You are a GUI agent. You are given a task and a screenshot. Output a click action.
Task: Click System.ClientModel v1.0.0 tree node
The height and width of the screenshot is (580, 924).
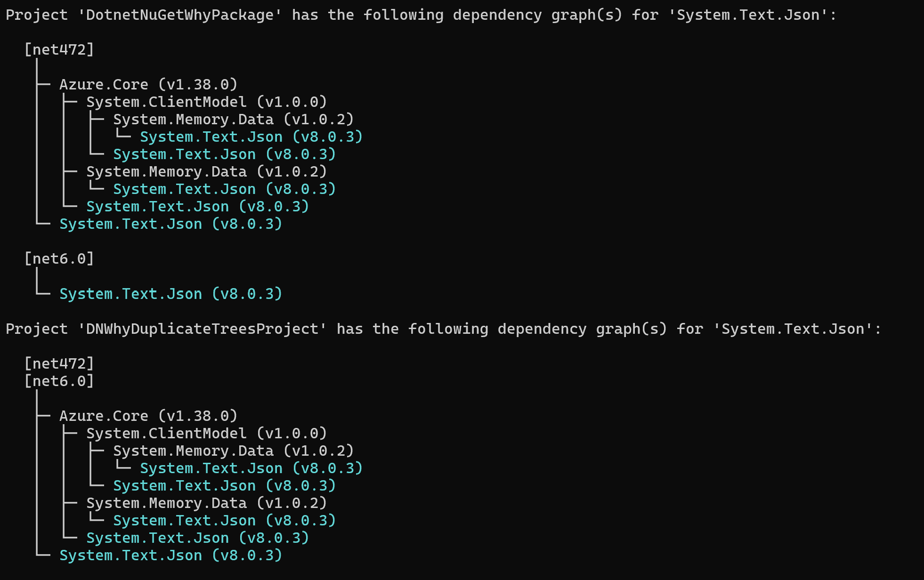(194, 102)
